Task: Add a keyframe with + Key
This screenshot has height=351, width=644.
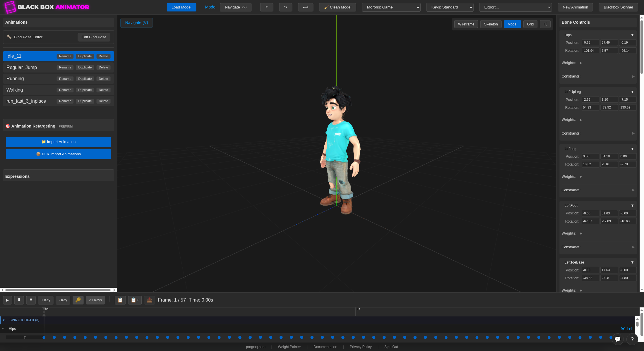Action: click(x=46, y=300)
